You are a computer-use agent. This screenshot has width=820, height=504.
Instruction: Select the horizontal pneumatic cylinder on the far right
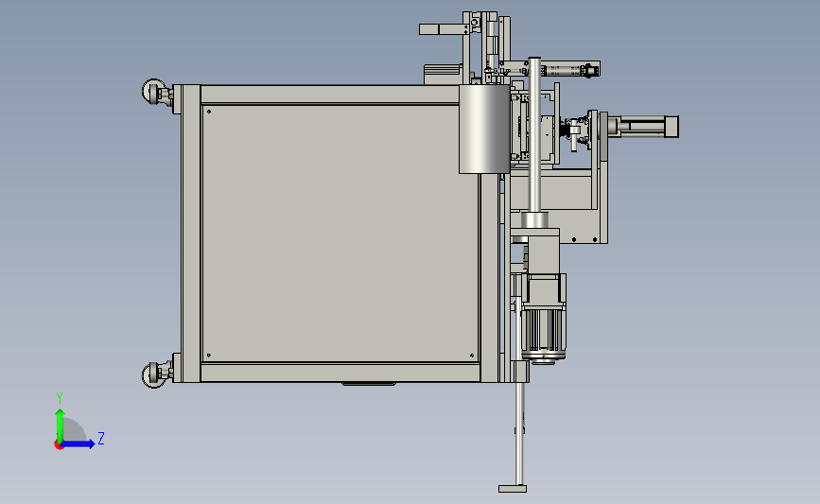pyautogui.click(x=642, y=127)
